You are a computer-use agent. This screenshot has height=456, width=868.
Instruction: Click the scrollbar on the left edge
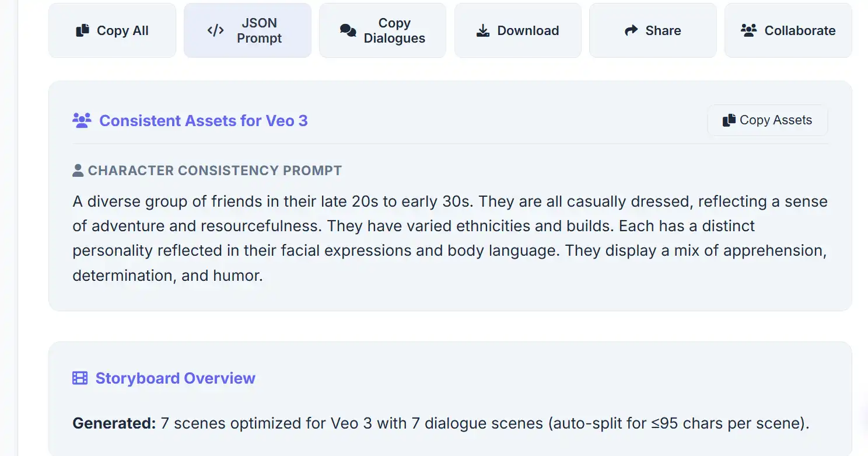16,228
